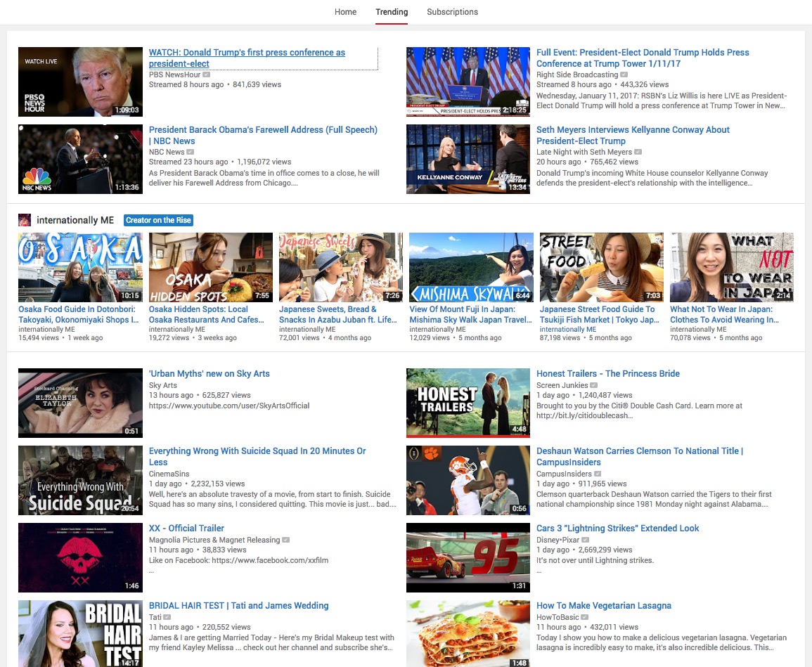The image size is (812, 667).
Task: Open the Subscriptions tab
Action: point(452,12)
